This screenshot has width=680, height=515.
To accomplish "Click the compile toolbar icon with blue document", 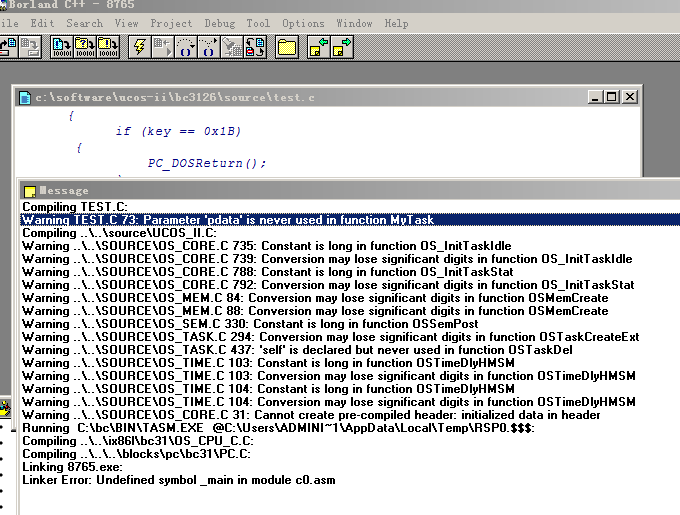I will pos(62,47).
